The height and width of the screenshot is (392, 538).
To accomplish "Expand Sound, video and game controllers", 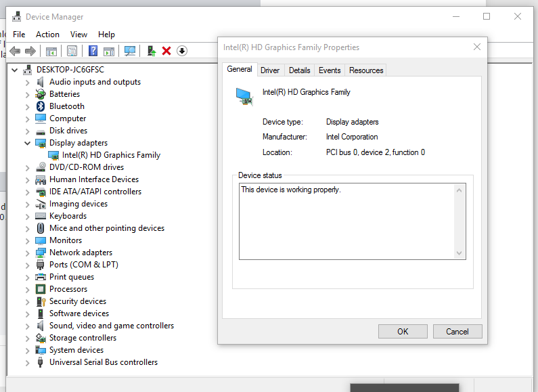I will pyautogui.click(x=28, y=326).
